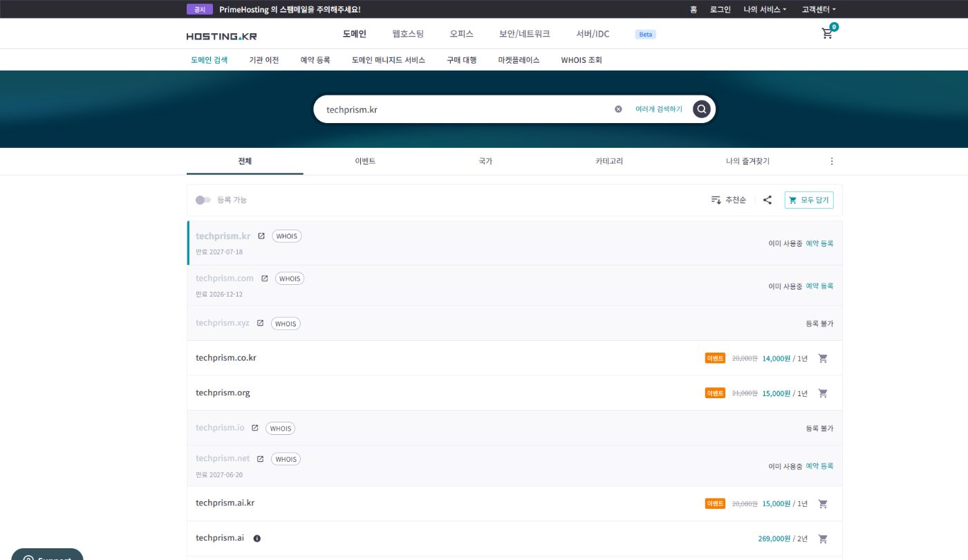Open the 오피스 main menu
Screen dimensions: 968x560
point(461,33)
